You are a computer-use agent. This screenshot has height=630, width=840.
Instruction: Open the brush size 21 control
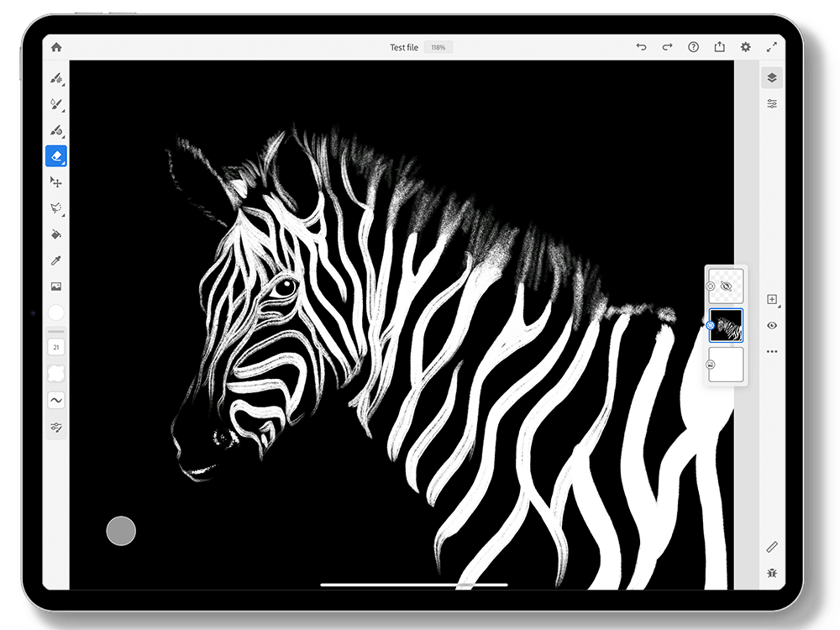[56, 347]
